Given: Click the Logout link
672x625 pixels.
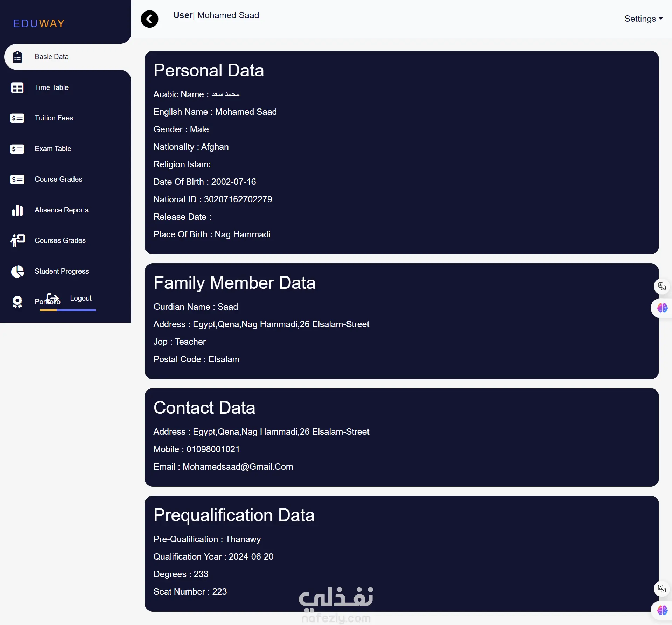Looking at the screenshot, I should pos(81,298).
